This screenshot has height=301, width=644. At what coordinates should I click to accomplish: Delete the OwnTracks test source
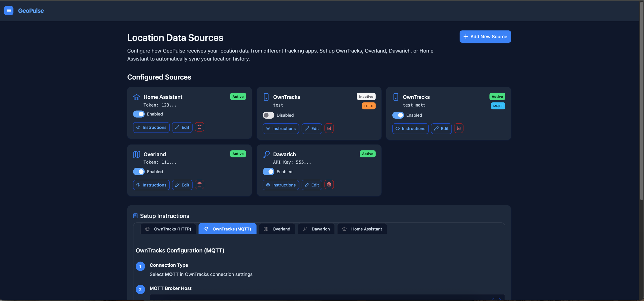[329, 128]
